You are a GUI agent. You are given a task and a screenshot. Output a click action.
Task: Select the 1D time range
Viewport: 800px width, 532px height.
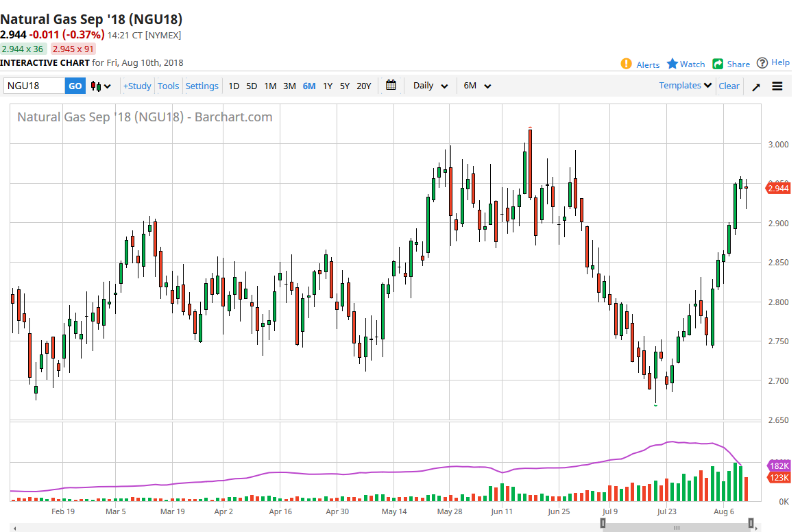click(234, 86)
